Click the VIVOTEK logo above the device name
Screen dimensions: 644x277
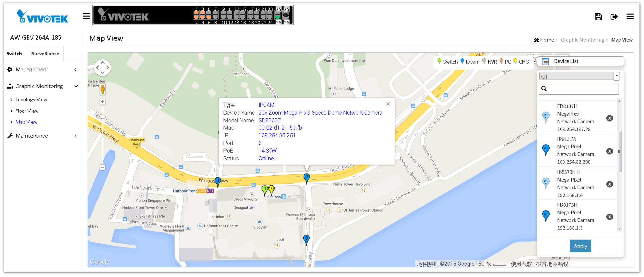click(x=43, y=16)
